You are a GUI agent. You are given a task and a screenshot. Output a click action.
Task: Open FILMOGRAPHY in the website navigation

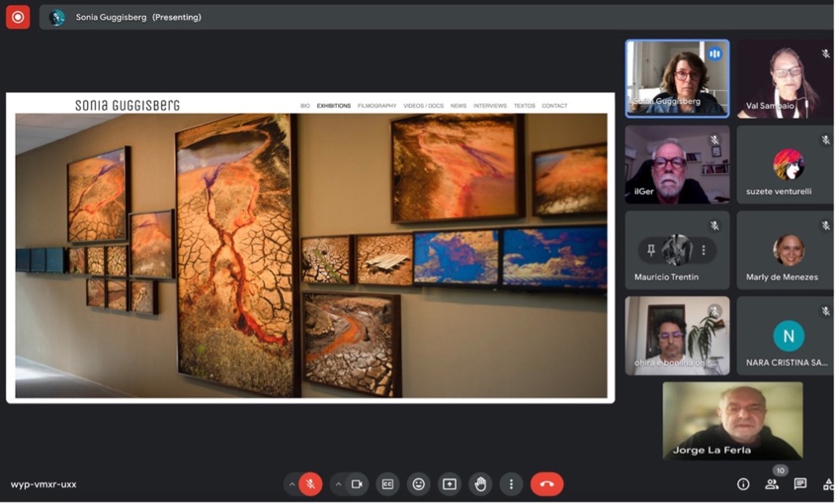(x=377, y=105)
